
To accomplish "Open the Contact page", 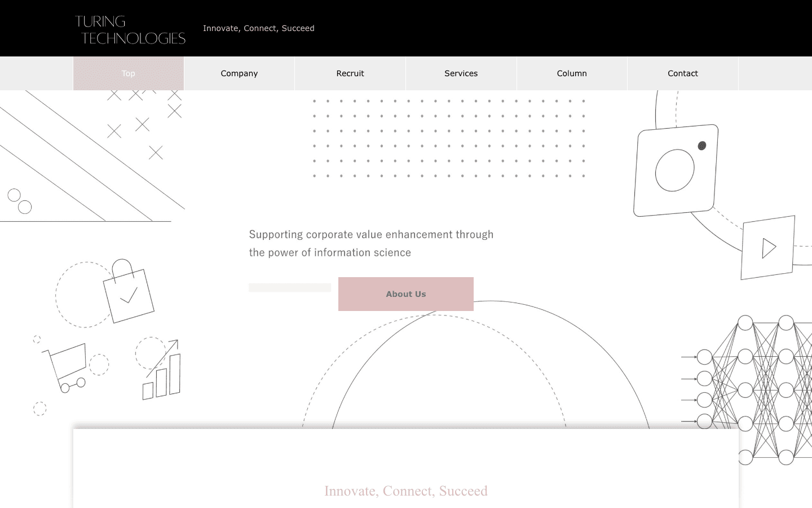I will (683, 73).
